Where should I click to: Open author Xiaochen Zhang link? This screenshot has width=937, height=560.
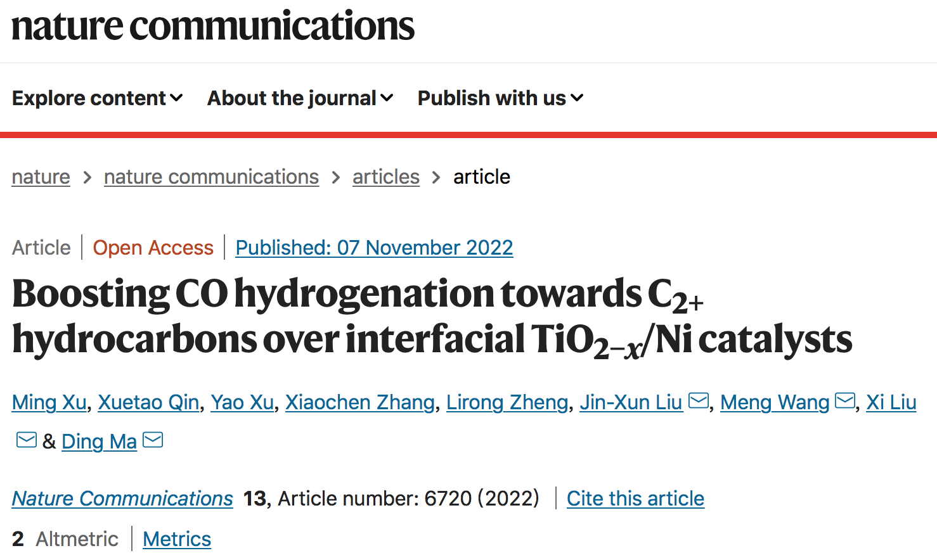click(x=359, y=402)
